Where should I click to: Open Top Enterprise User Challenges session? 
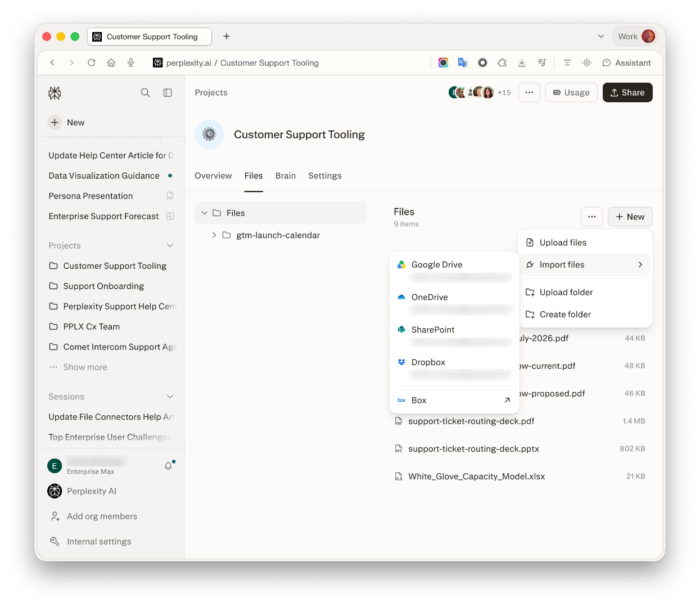coord(110,437)
